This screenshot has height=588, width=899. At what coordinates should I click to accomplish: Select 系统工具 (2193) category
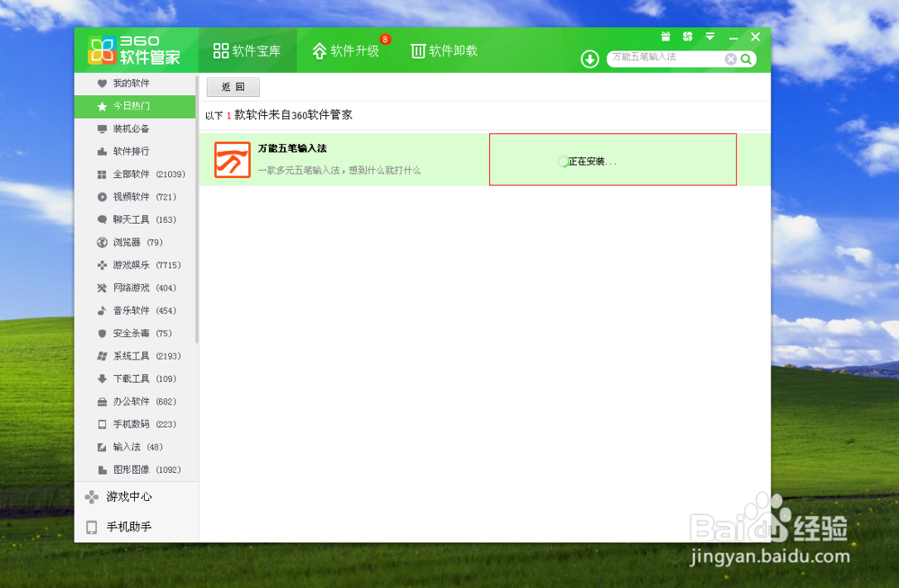pos(135,356)
